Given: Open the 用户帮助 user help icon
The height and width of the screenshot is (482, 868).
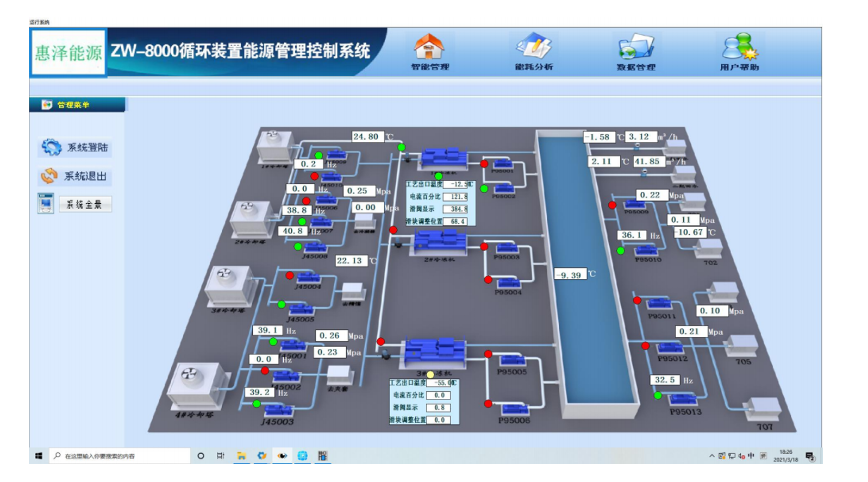Looking at the screenshot, I should [739, 47].
